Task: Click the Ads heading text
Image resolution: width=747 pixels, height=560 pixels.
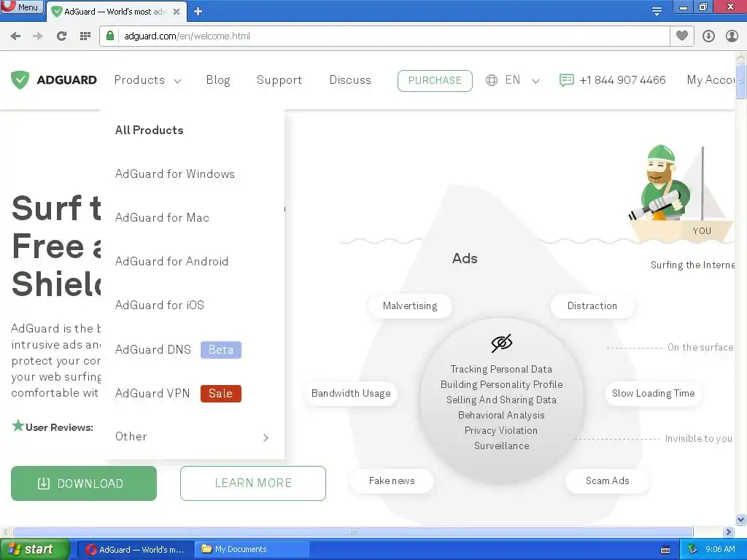Action: point(465,258)
